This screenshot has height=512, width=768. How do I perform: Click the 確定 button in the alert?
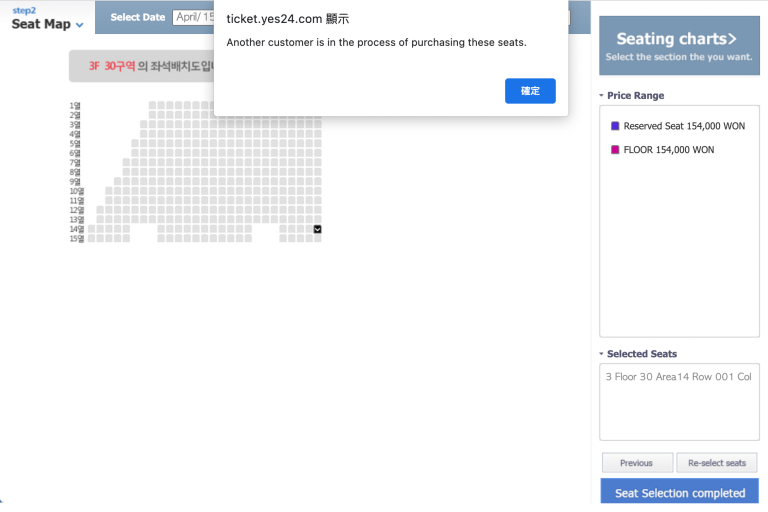[x=530, y=91]
